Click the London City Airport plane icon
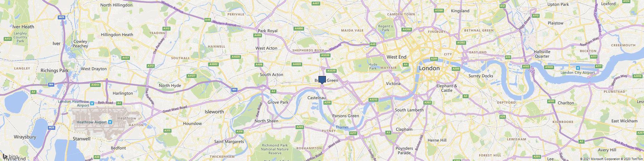Screen dimensions: 644x161 pos(578,68)
